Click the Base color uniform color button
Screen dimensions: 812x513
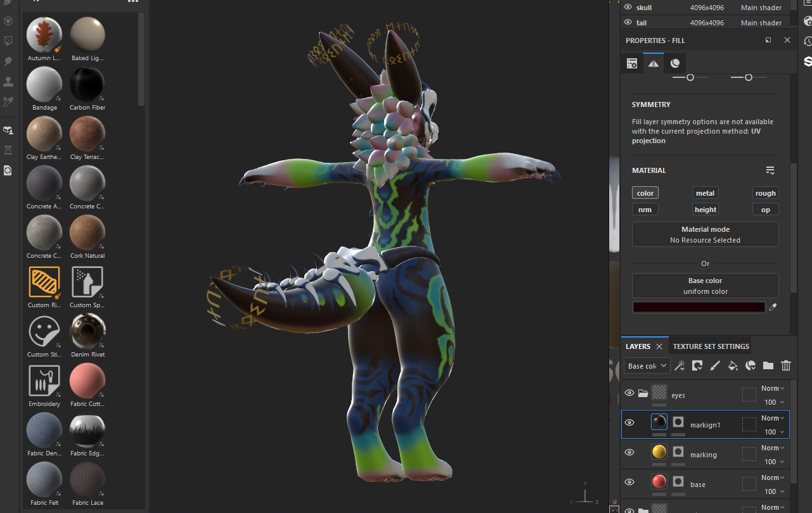pyautogui.click(x=706, y=286)
